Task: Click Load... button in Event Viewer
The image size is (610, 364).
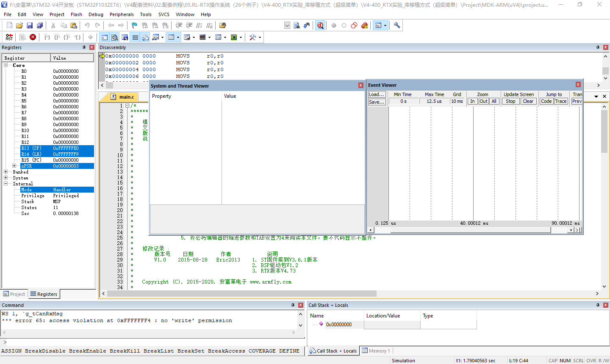Action: click(377, 94)
